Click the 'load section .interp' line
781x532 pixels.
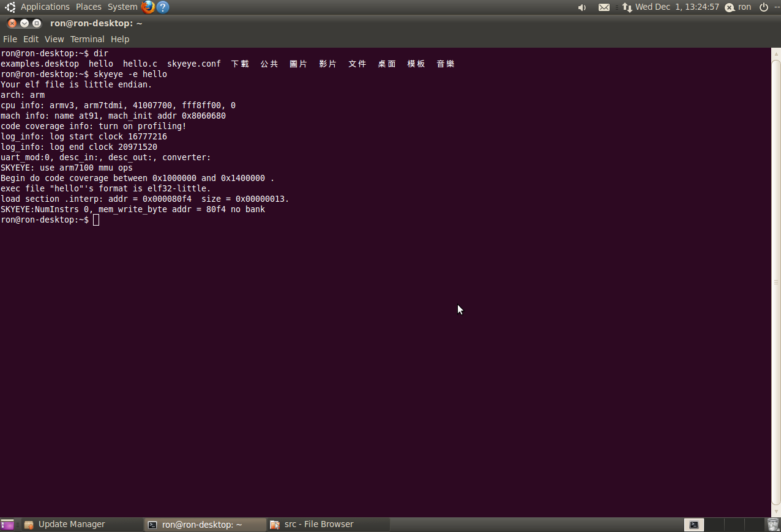[x=145, y=199]
